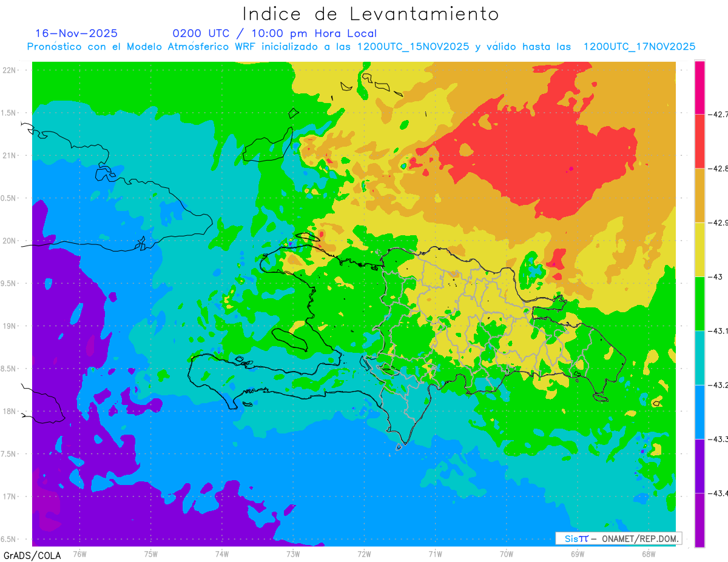
Task: Click the '17N' latitude label
Action: tap(10, 497)
